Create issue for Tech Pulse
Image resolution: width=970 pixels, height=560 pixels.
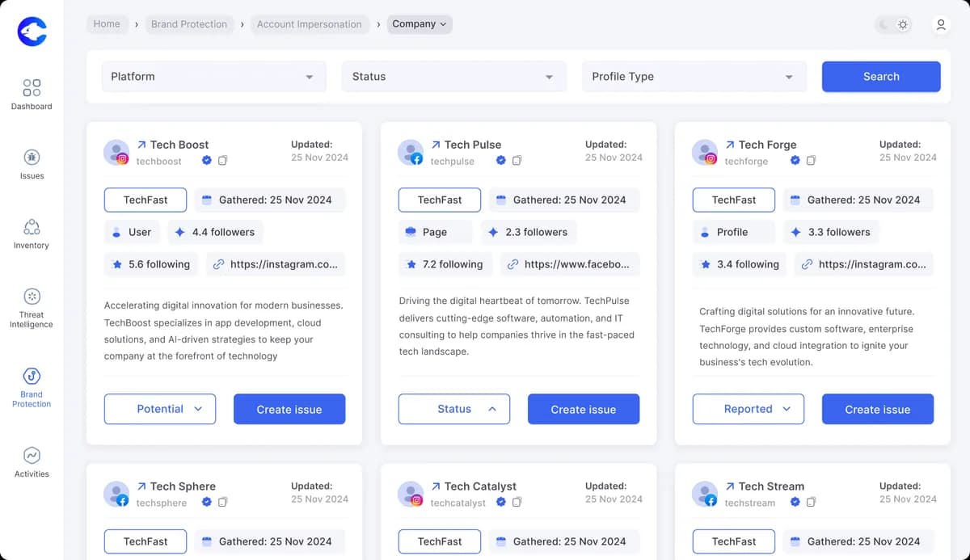pyautogui.click(x=583, y=409)
